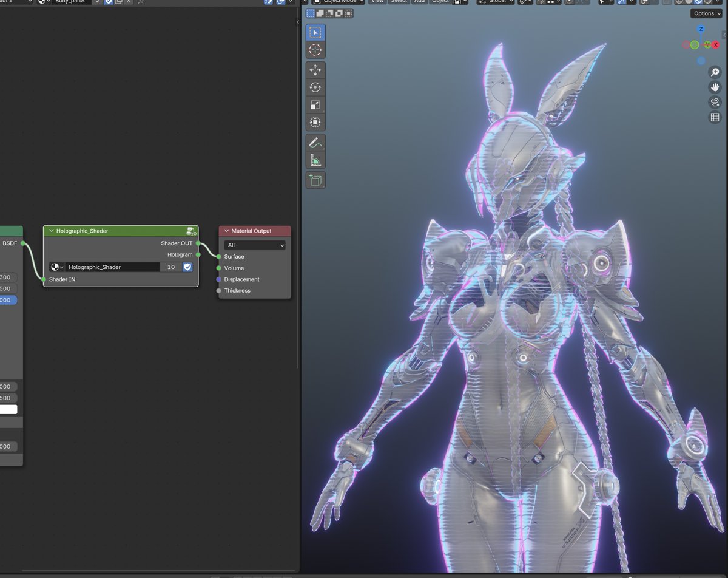Click the highlighted blue value slider on left node
This screenshot has height=578, width=728.
8,300
